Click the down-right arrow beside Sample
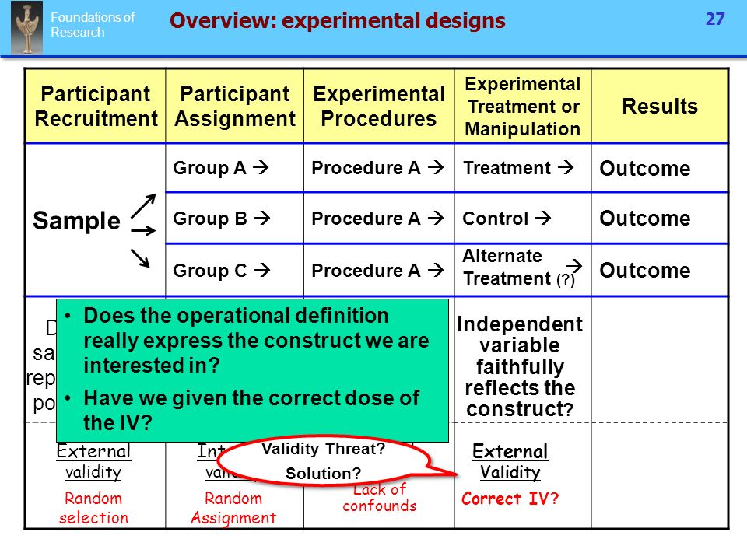This screenshot has width=747, height=560. click(141, 257)
